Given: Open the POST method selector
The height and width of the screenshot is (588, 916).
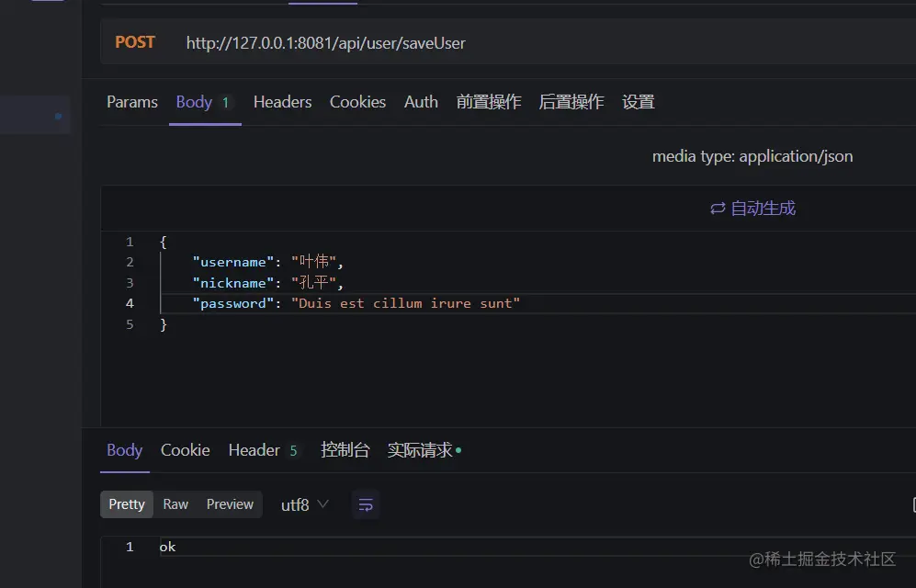Looking at the screenshot, I should [135, 41].
